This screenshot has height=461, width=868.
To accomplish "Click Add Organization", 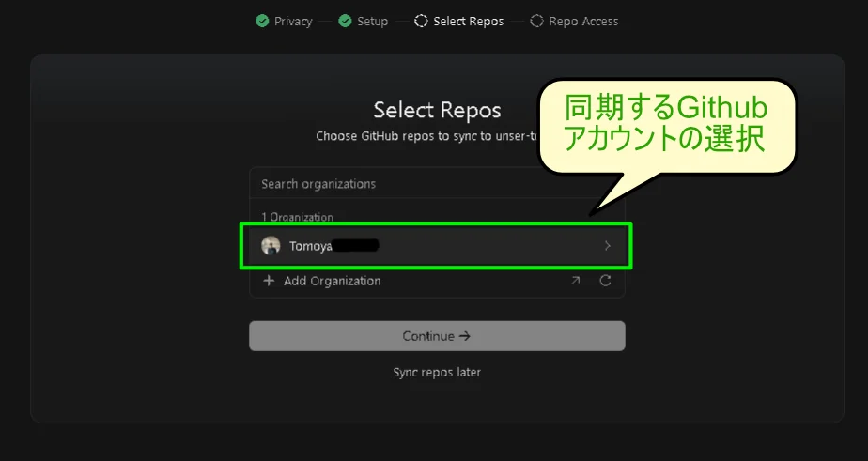I will 333,281.
